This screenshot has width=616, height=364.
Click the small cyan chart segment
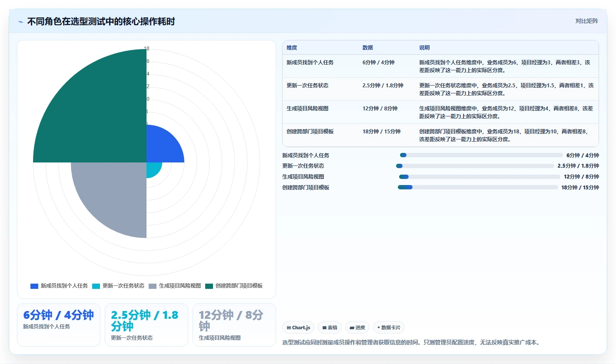click(x=153, y=169)
